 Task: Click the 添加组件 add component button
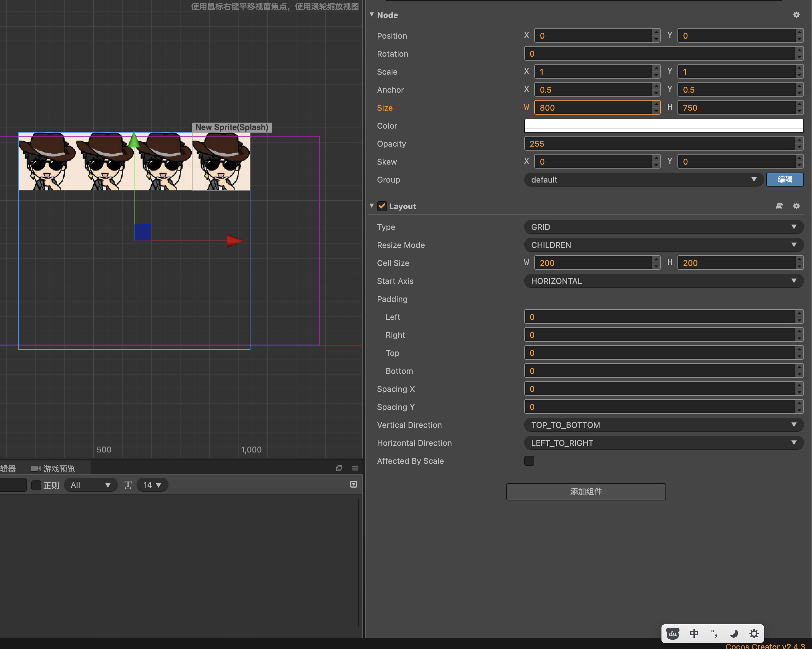pyautogui.click(x=586, y=491)
